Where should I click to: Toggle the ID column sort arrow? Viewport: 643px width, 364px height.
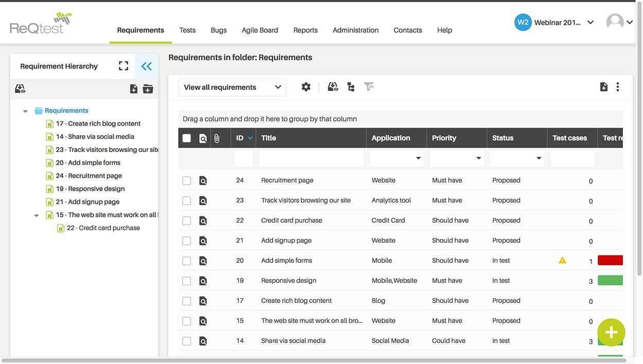click(x=250, y=138)
